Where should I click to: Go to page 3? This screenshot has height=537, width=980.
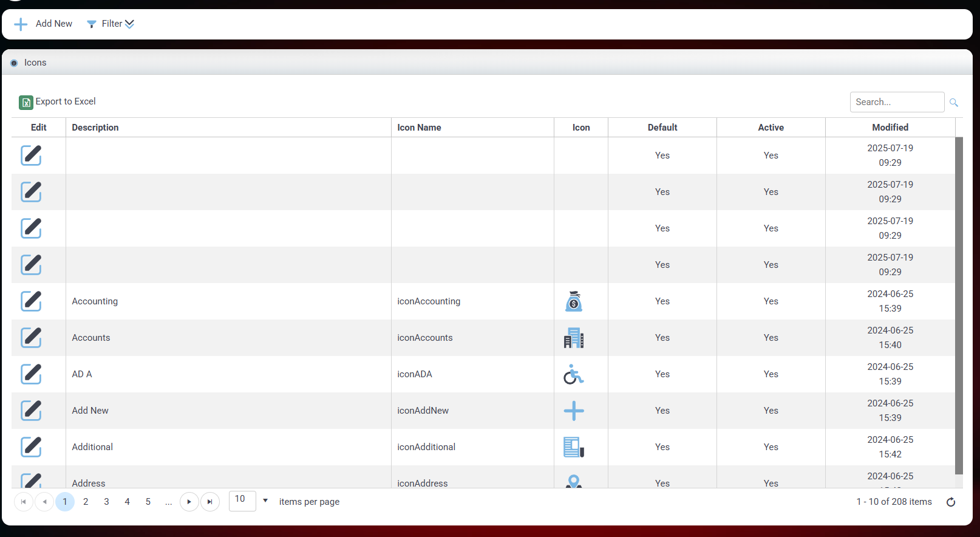106,502
